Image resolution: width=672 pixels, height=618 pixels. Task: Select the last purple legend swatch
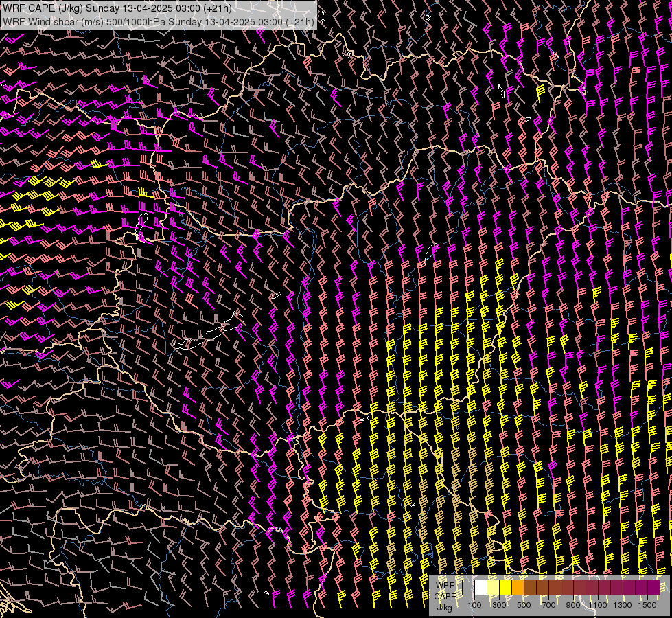tap(654, 588)
